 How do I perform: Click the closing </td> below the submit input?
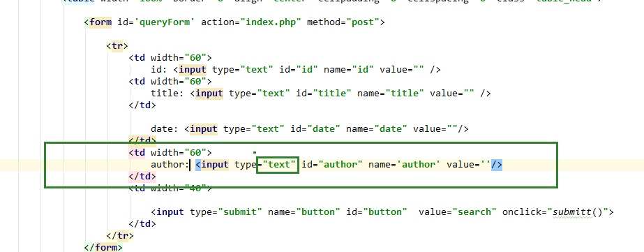(142, 224)
